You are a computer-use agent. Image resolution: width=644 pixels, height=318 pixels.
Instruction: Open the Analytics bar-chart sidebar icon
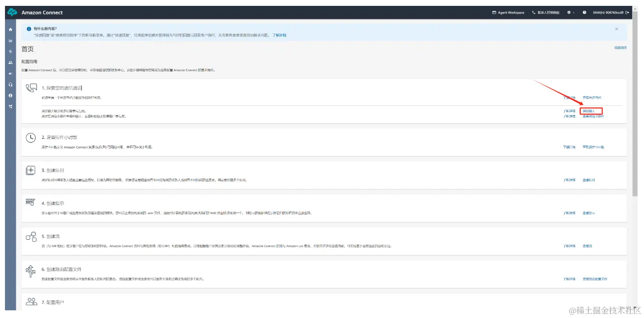[10, 40]
